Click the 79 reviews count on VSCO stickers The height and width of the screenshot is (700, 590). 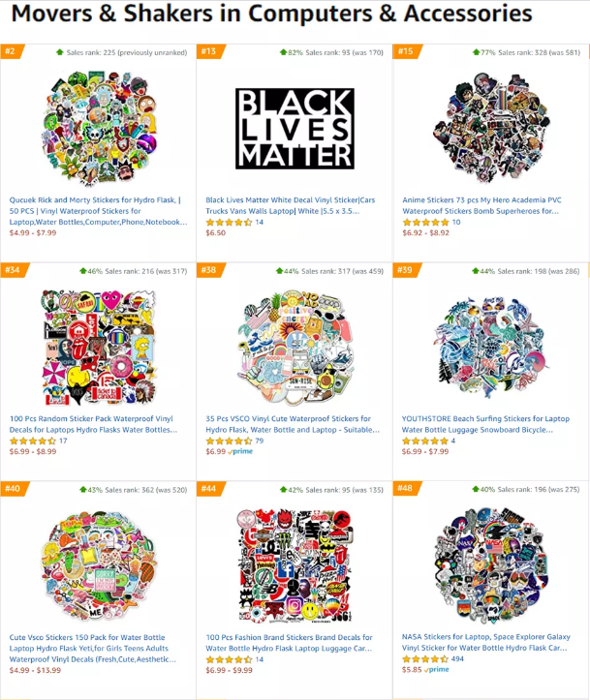(x=259, y=441)
